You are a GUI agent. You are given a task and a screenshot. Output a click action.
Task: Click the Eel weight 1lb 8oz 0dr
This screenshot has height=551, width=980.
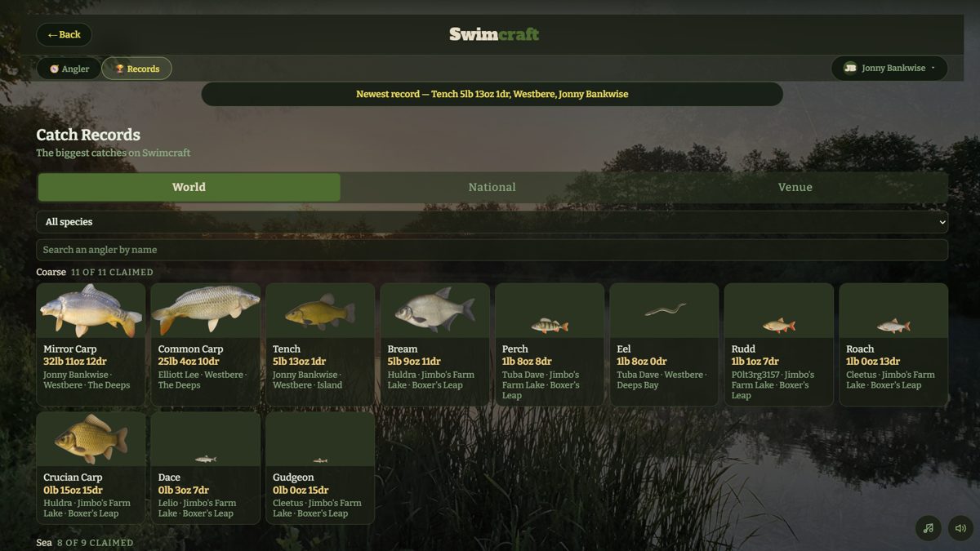tap(642, 362)
